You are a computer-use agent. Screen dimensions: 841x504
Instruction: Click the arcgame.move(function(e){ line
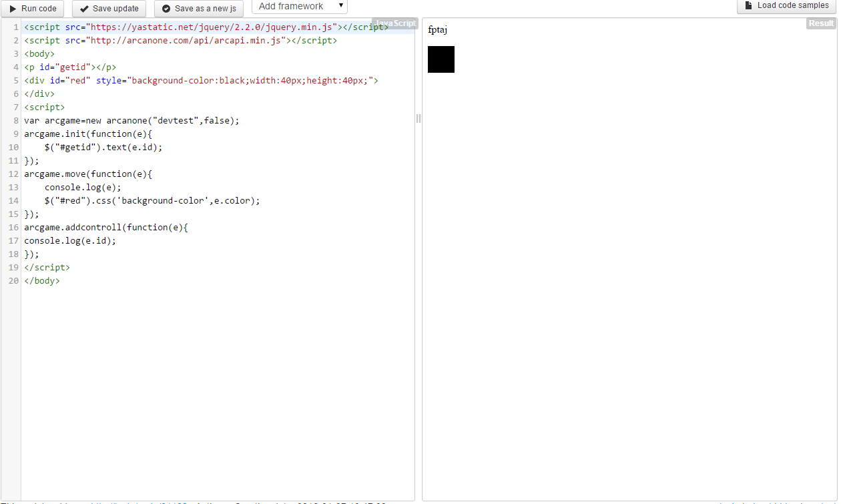pyautogui.click(x=88, y=174)
